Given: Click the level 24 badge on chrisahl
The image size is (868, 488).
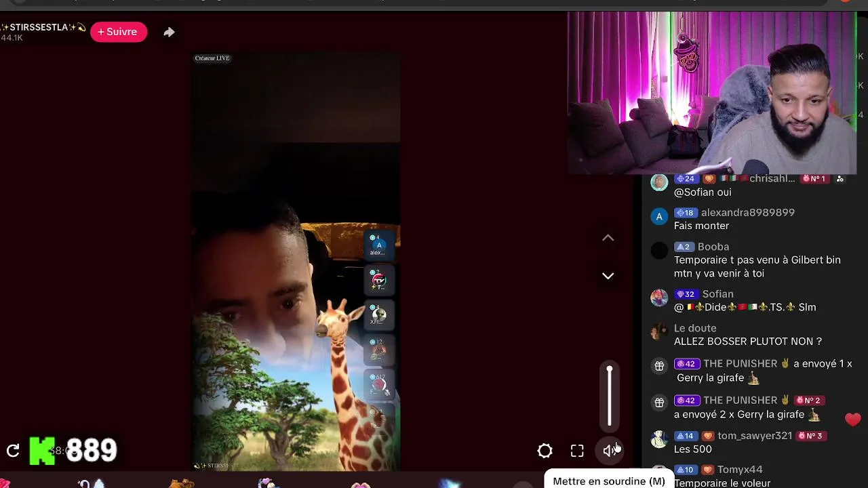Looking at the screenshot, I should pos(686,179).
